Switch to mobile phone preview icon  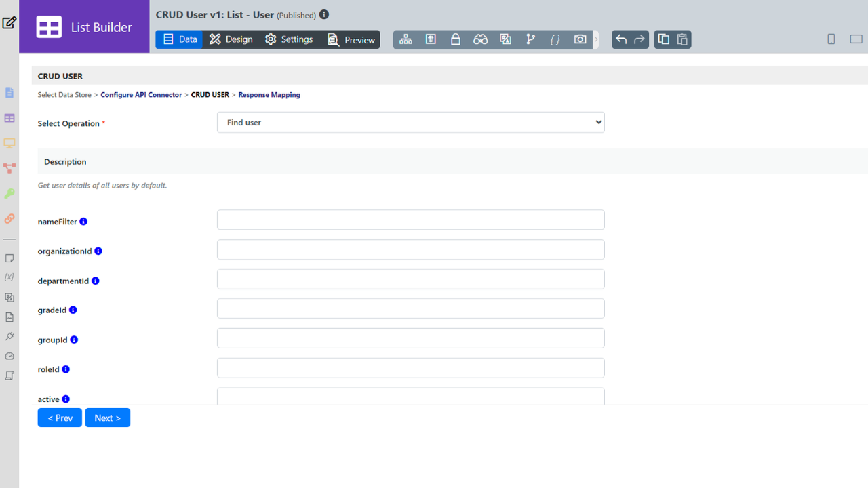[831, 39]
